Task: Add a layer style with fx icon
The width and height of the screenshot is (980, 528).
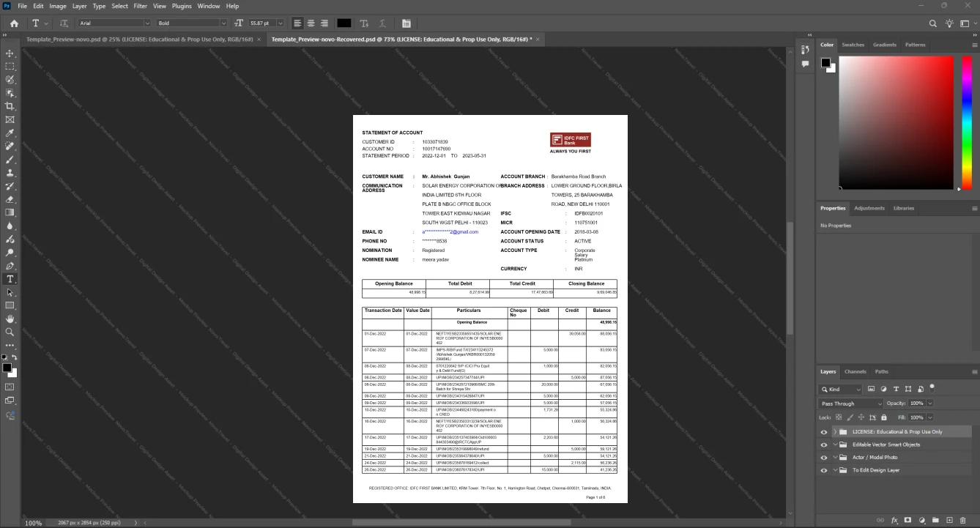Action: pyautogui.click(x=894, y=520)
